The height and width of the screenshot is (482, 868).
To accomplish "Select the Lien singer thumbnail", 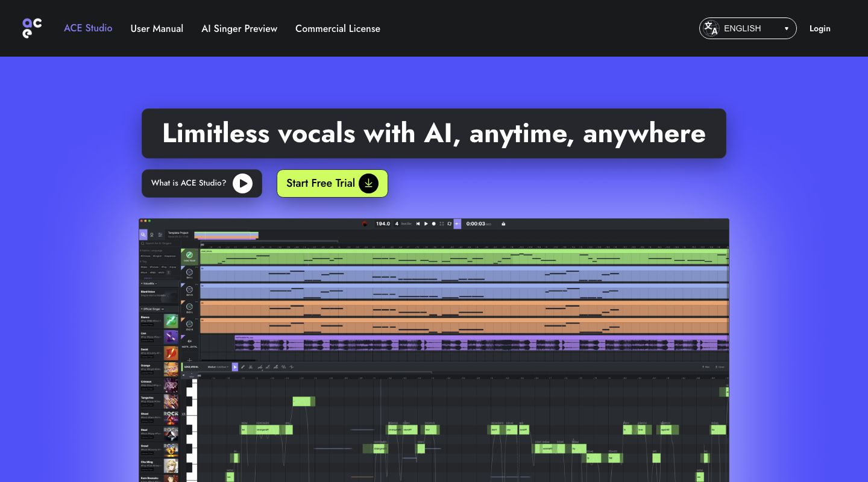I will pyautogui.click(x=171, y=337).
